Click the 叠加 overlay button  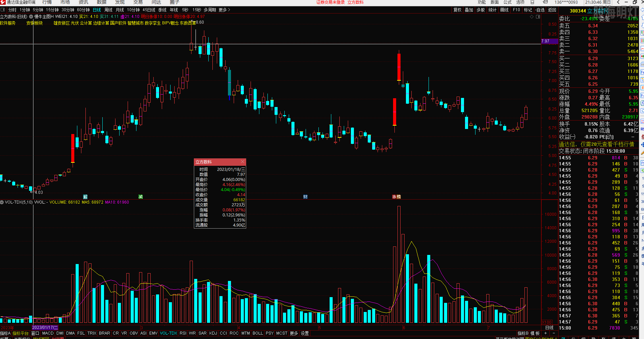(469, 10)
